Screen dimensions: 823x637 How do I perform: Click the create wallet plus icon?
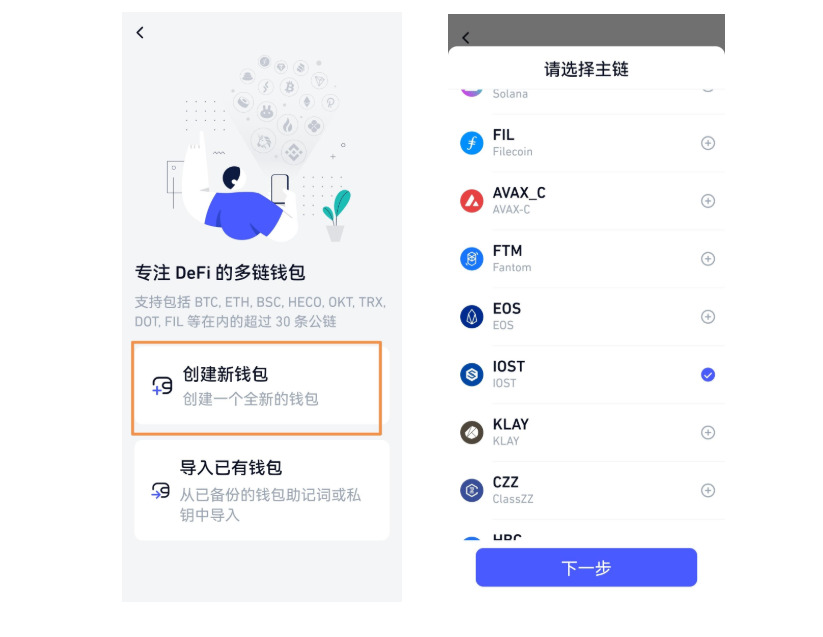[x=162, y=386]
